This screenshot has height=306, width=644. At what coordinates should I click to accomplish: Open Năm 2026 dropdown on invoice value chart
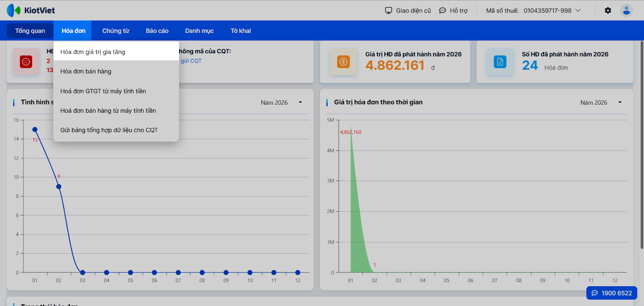(620, 102)
